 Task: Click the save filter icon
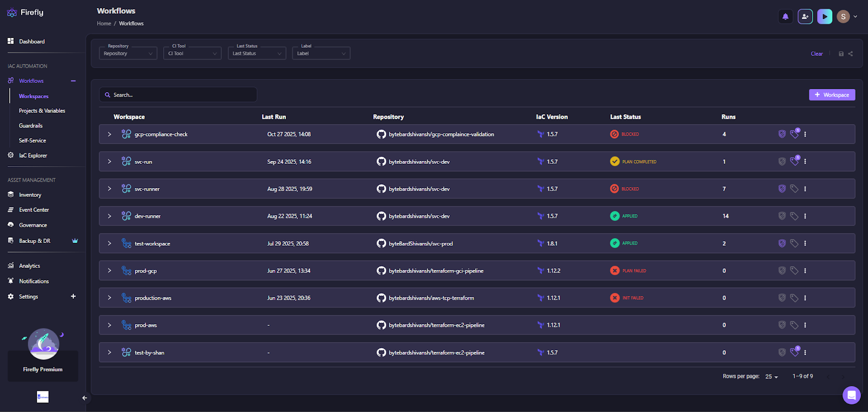click(x=841, y=54)
